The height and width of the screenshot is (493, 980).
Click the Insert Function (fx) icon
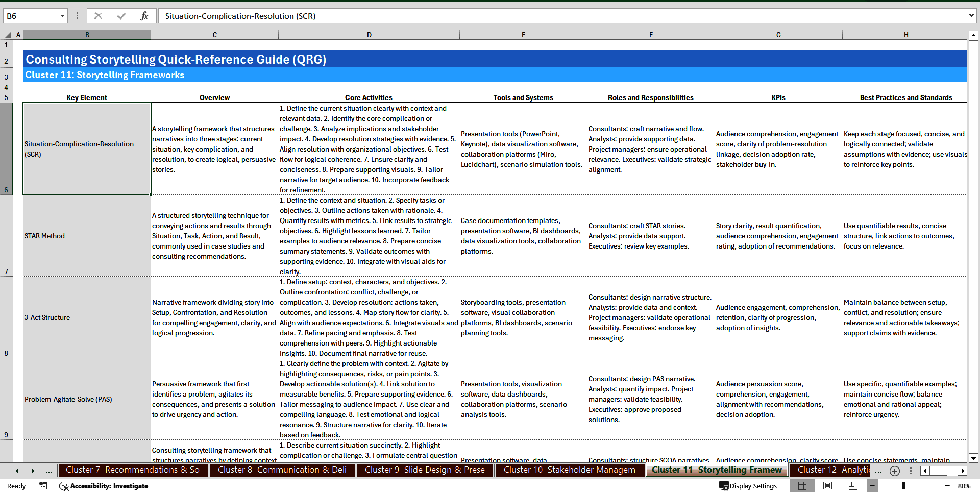(144, 16)
